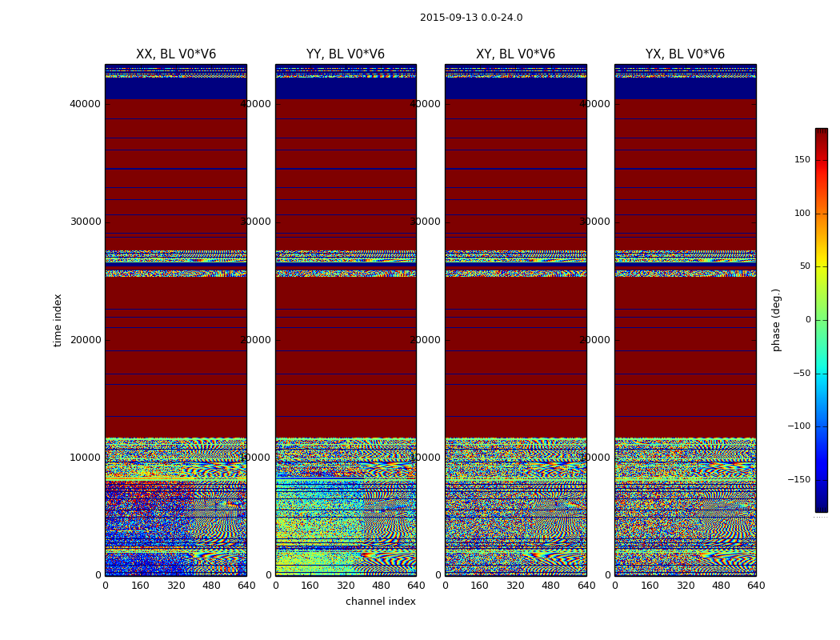Click the plot title '2015-09-13 0.0-24.0'
840x640 pixels.
point(470,18)
